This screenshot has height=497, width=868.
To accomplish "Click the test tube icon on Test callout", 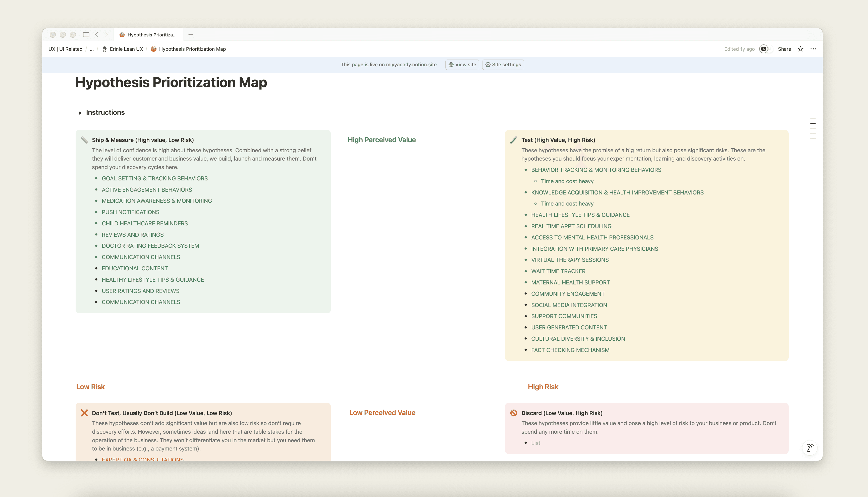I will pos(514,140).
